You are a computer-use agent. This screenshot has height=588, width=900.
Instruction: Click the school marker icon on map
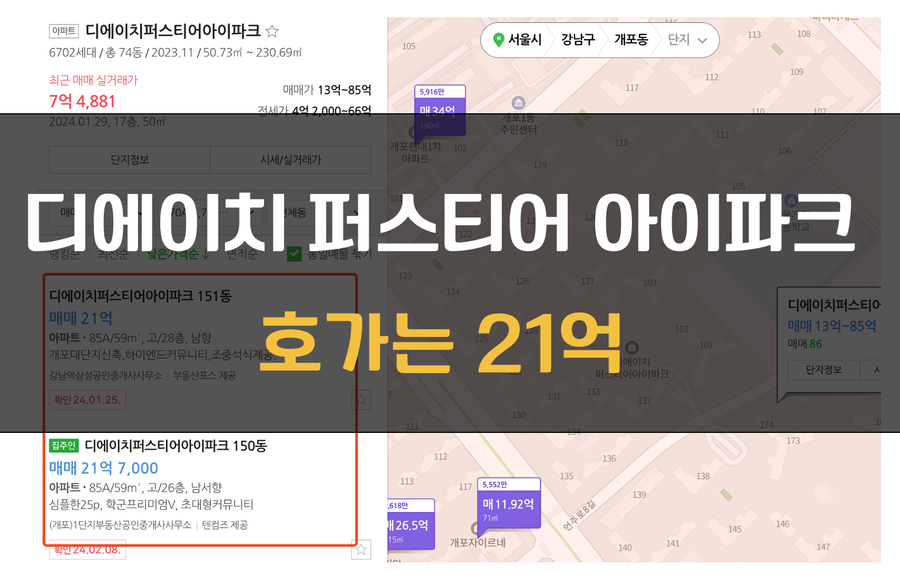pyautogui.click(x=791, y=200)
